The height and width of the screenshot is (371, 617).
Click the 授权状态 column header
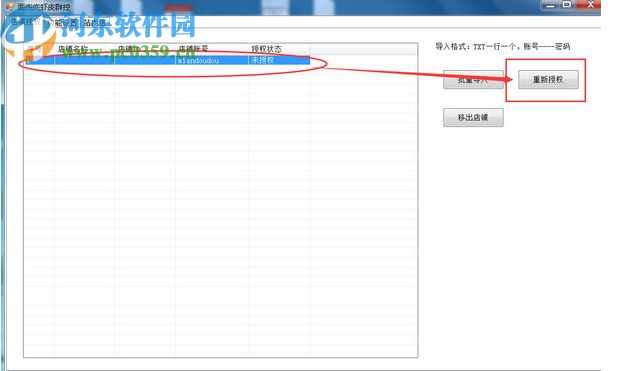click(x=279, y=49)
